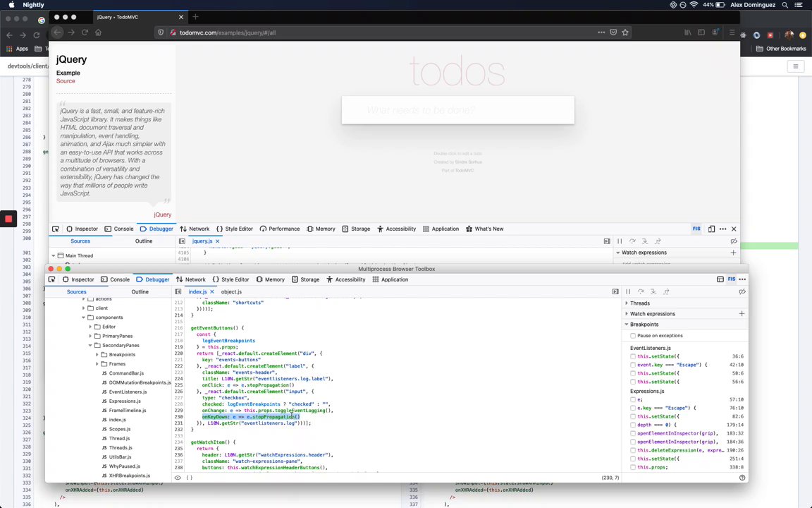The width and height of the screenshot is (812, 508).
Task: Enable this.props; breakpoint at 338:8
Action: pyautogui.click(x=633, y=468)
